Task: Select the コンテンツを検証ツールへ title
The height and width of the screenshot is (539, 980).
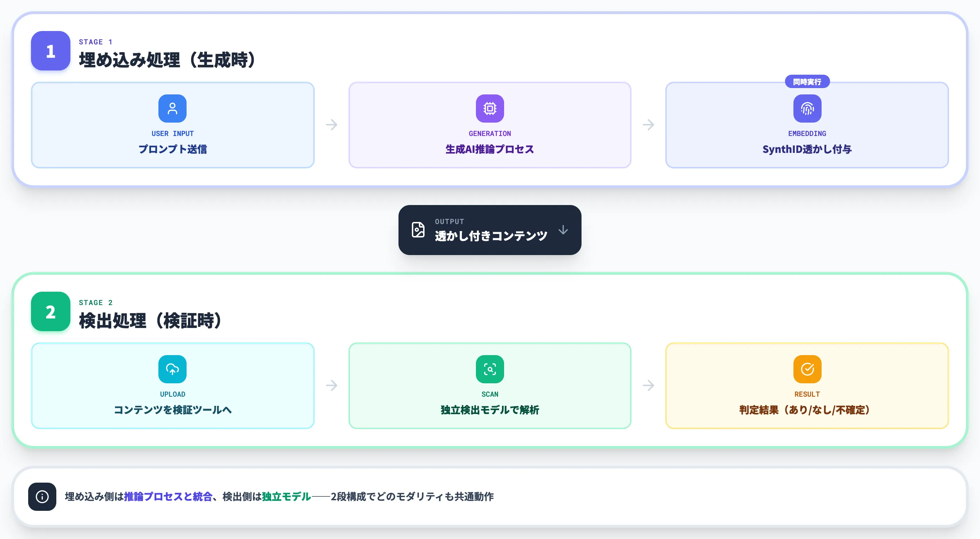Action: click(x=172, y=410)
